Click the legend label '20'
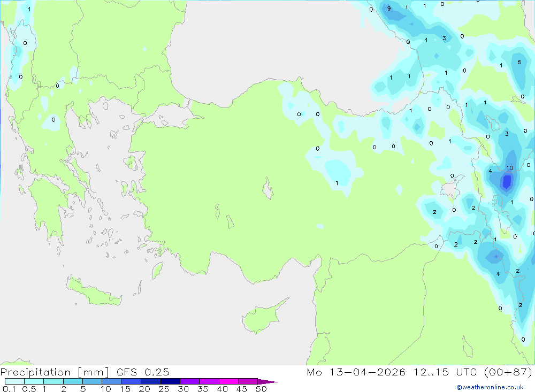 tap(144, 389)
